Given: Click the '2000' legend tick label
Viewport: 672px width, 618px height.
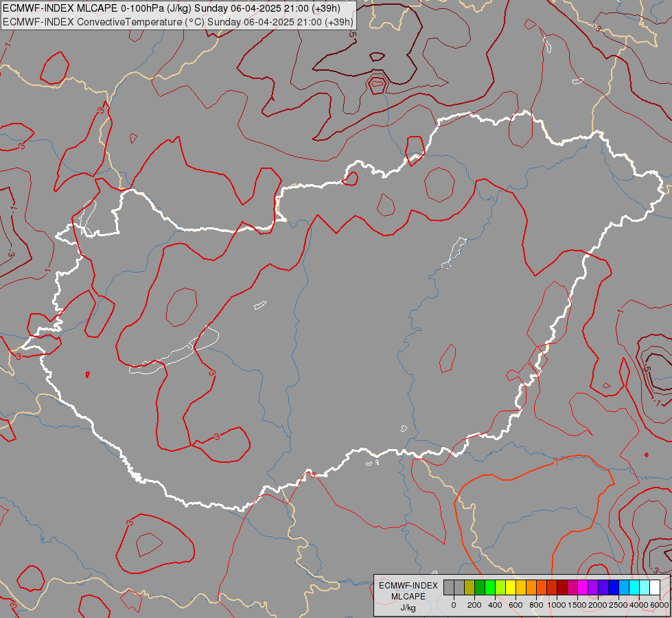Looking at the screenshot, I should 598,605.
